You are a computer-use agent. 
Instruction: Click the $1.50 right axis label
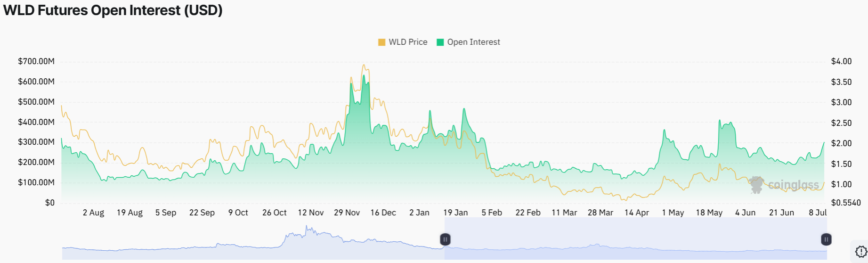tap(841, 164)
